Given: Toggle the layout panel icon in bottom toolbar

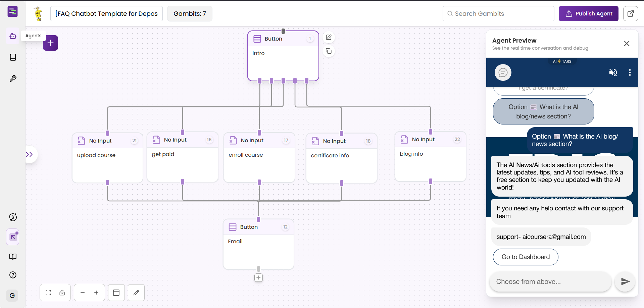Looking at the screenshot, I should [116, 293].
